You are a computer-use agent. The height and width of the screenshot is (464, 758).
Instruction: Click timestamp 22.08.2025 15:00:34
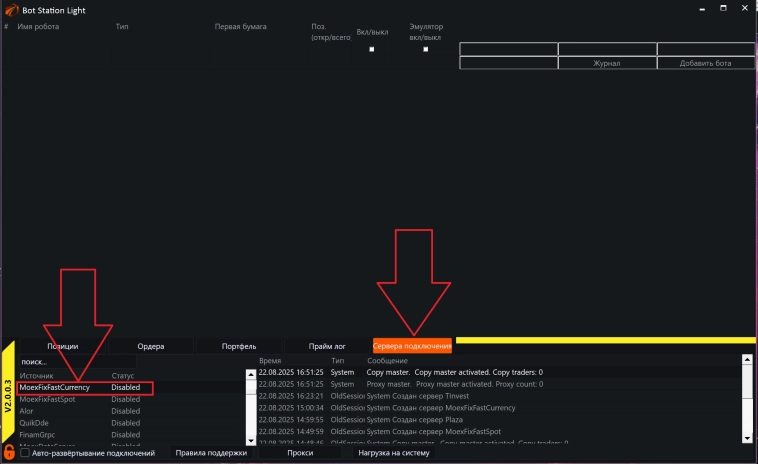point(291,408)
